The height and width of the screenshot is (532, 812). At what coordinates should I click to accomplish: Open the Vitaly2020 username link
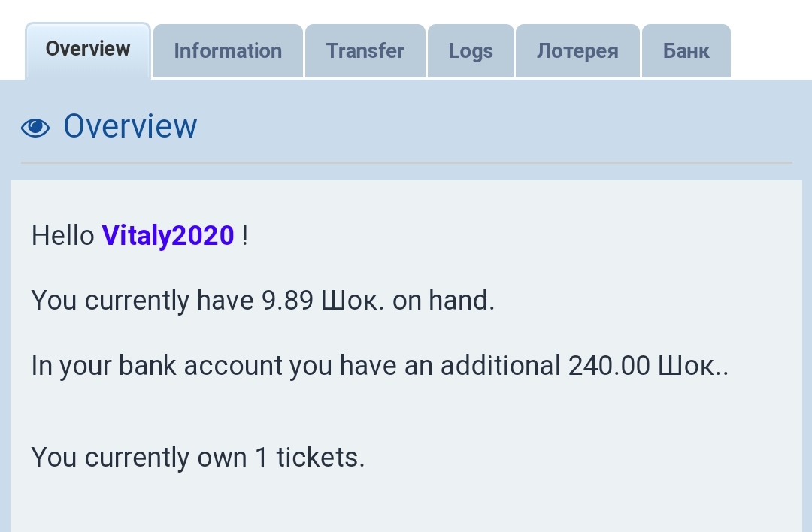[168, 236]
